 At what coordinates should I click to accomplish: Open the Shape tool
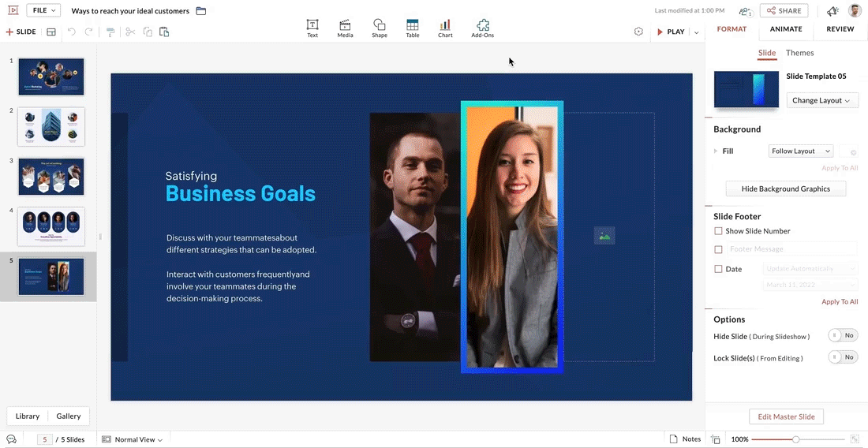380,28
